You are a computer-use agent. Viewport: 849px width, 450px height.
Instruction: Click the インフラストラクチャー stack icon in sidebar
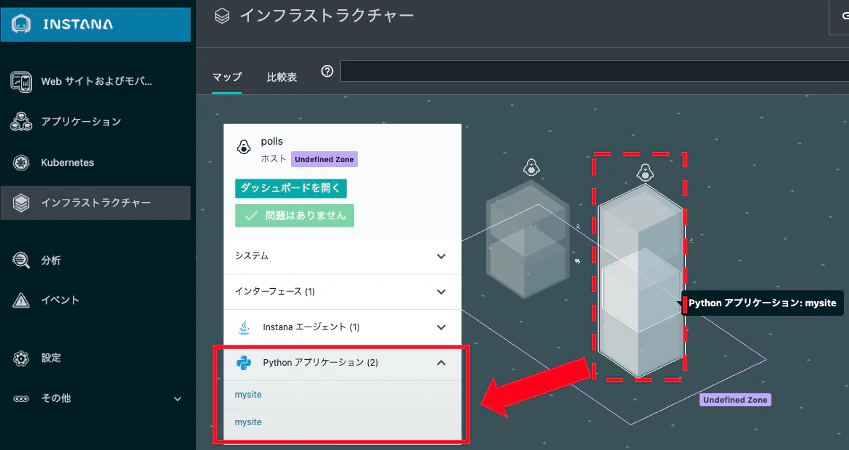21,203
